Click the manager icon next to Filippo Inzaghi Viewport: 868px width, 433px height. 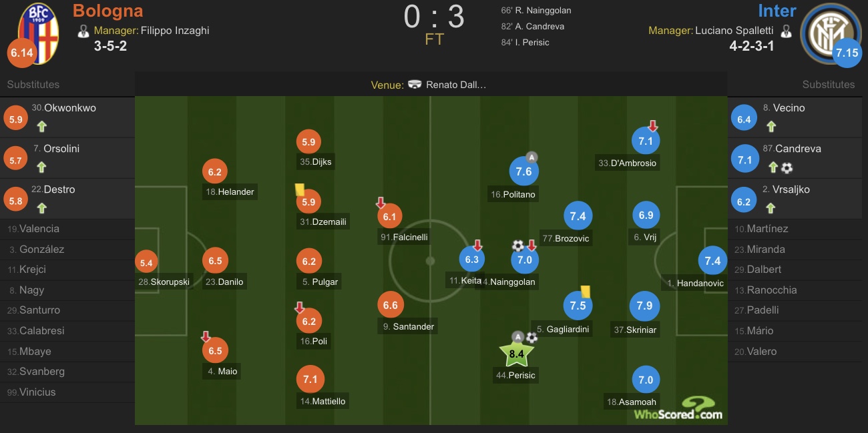click(83, 31)
